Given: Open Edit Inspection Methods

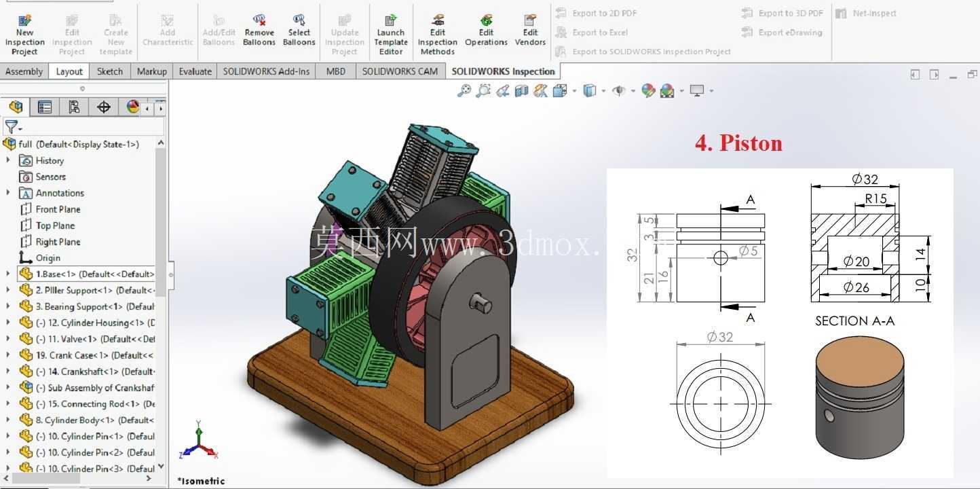Looking at the screenshot, I should 438,34.
